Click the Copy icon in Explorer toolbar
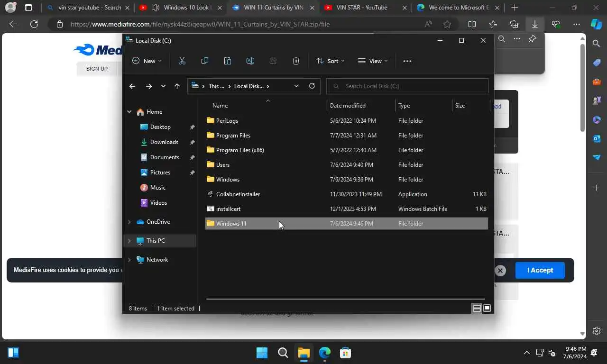The image size is (607, 364). click(205, 61)
